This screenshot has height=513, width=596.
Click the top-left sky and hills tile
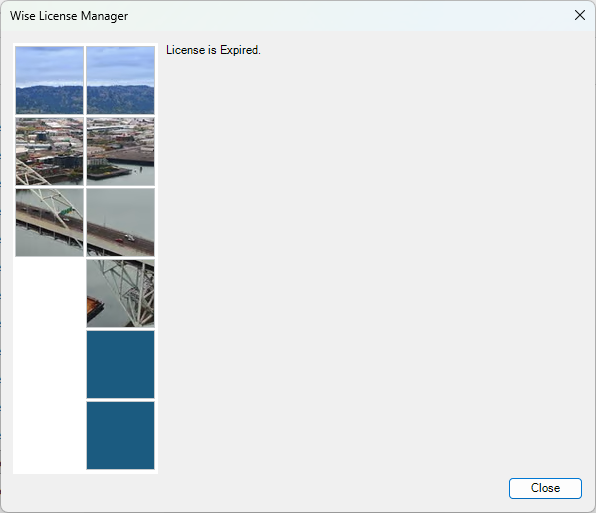(49, 80)
